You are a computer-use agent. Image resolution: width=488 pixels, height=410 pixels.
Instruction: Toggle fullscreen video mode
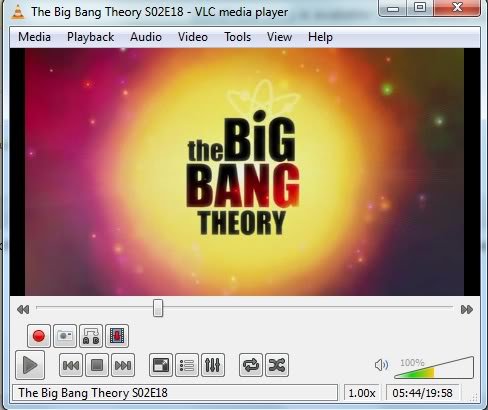(161, 365)
